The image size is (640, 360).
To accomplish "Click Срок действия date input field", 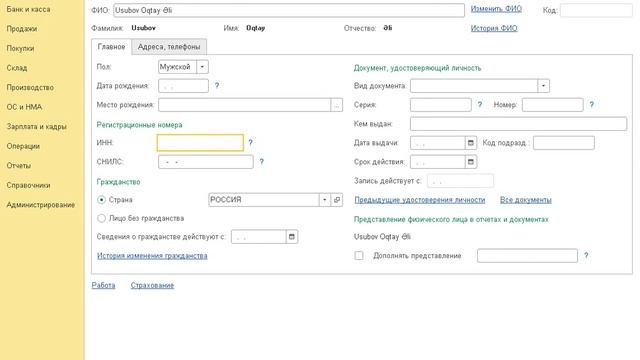I will [438, 162].
